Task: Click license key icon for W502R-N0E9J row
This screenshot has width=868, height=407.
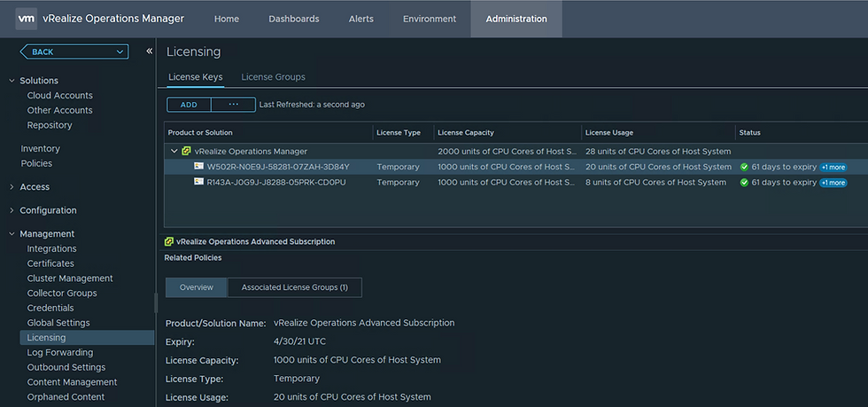Action: pos(198,167)
